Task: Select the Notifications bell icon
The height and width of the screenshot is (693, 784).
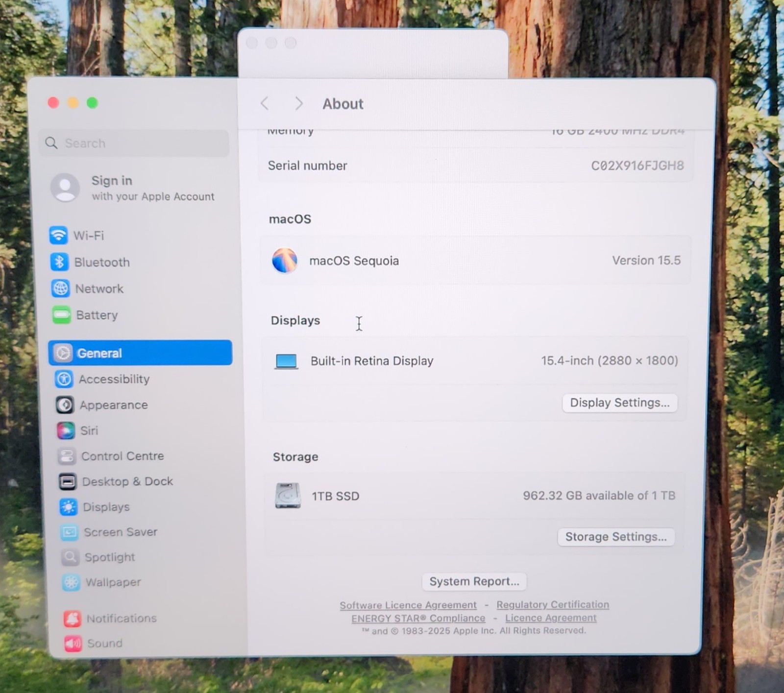Action: click(x=72, y=619)
